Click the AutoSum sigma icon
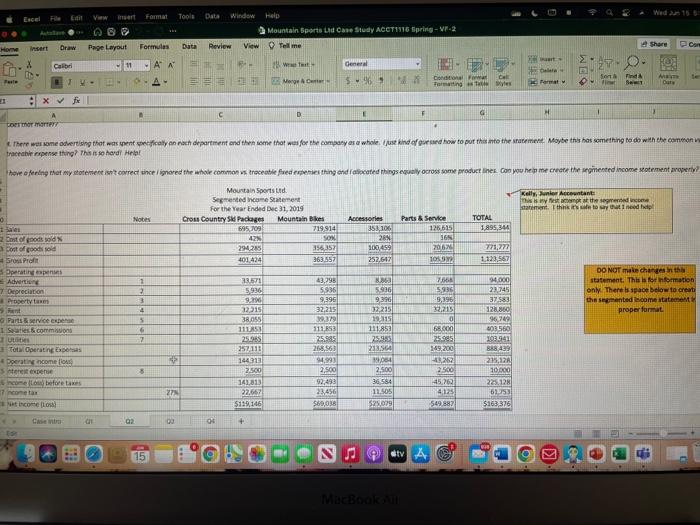 tap(583, 59)
